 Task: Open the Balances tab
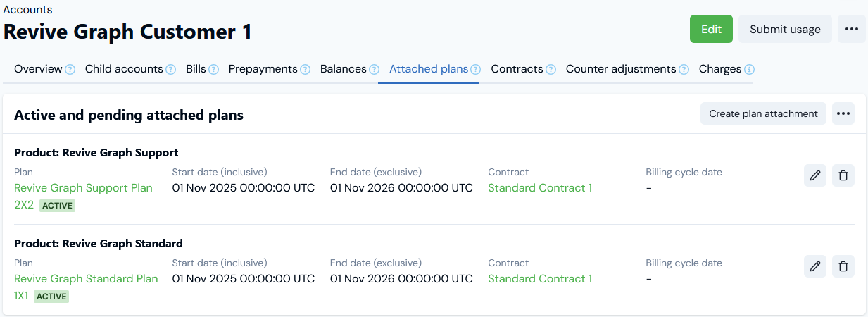coord(343,69)
